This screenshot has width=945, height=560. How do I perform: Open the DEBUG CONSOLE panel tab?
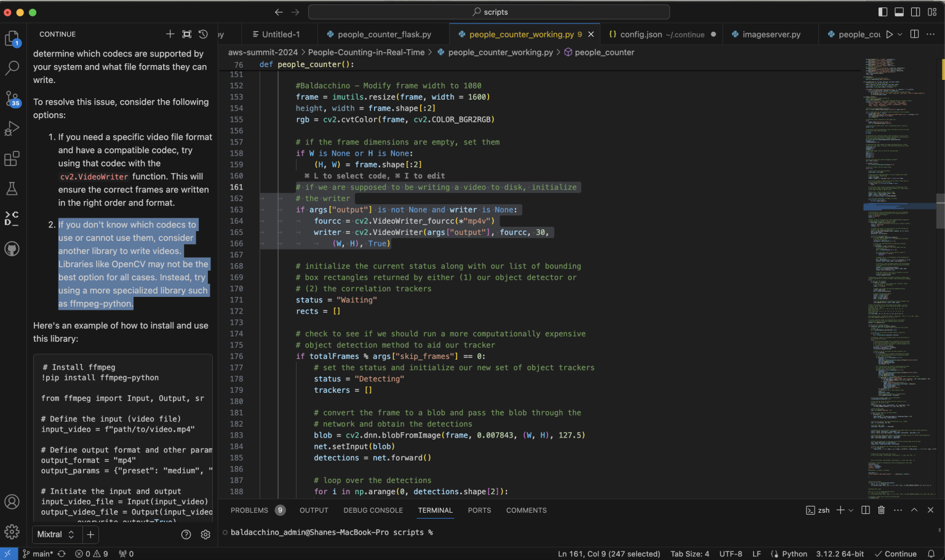tap(373, 510)
